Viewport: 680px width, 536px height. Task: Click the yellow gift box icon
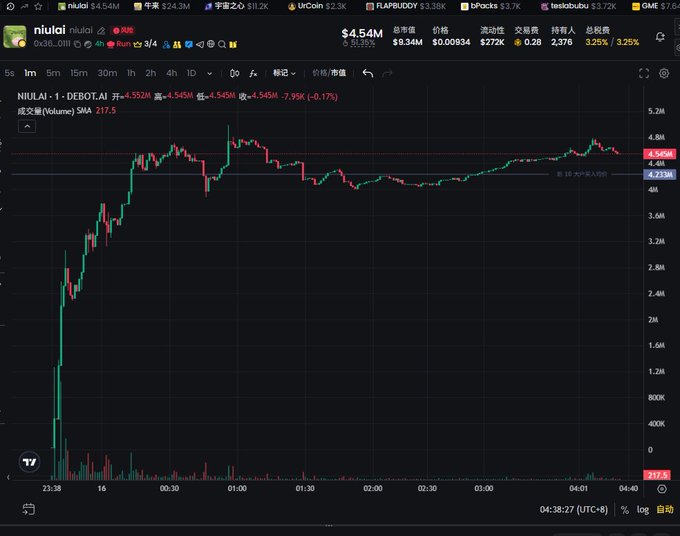[x=233, y=44]
